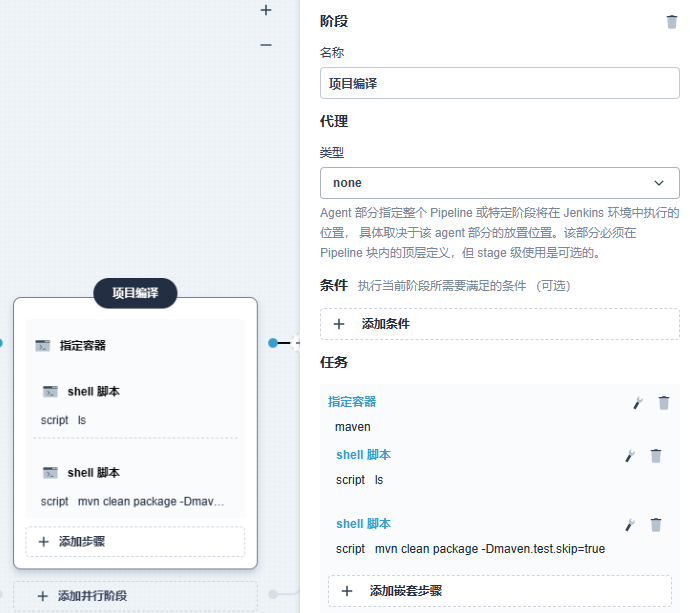The width and height of the screenshot is (690, 613).
Task: Edit the 'ls' shell script step
Action: [x=630, y=456]
